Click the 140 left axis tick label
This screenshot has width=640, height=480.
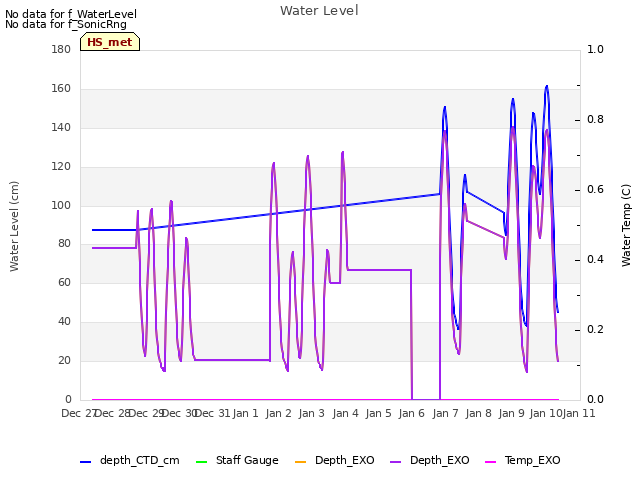tap(61, 127)
